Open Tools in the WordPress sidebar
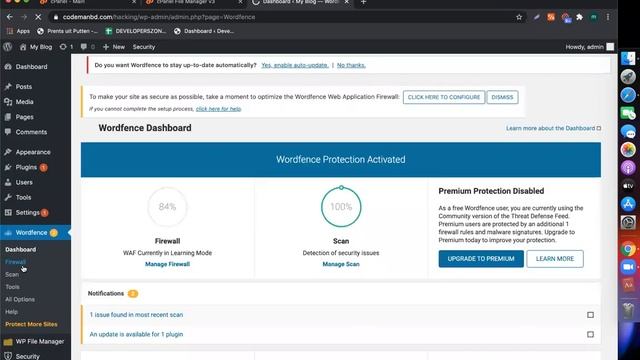 tap(18, 197)
